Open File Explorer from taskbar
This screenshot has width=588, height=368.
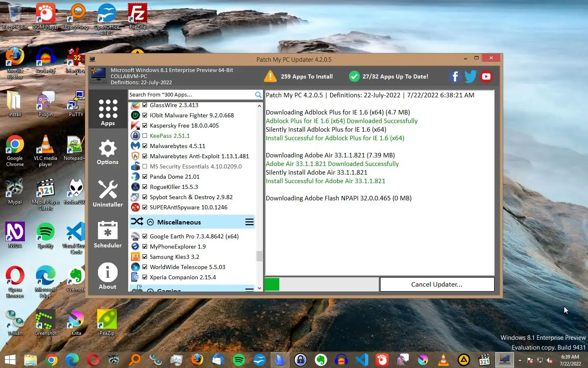click(31, 360)
